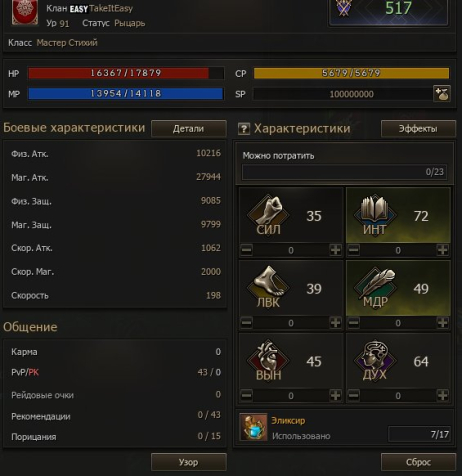462x476 pixels.
Task: Decrease ВЫН with its minus button
Action: (246, 395)
